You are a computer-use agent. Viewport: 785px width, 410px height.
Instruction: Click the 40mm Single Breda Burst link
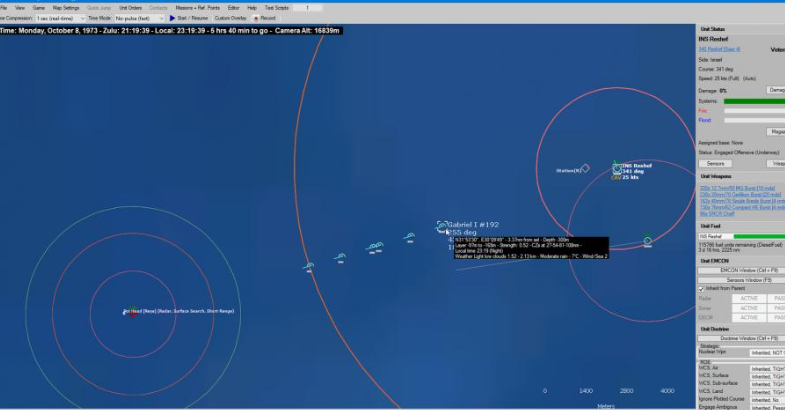pyautogui.click(x=742, y=201)
